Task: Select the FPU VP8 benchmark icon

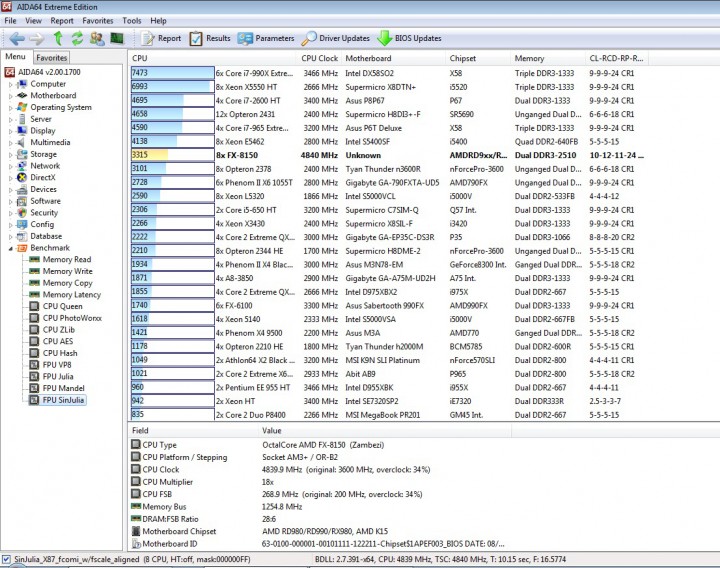Action: 34,365
